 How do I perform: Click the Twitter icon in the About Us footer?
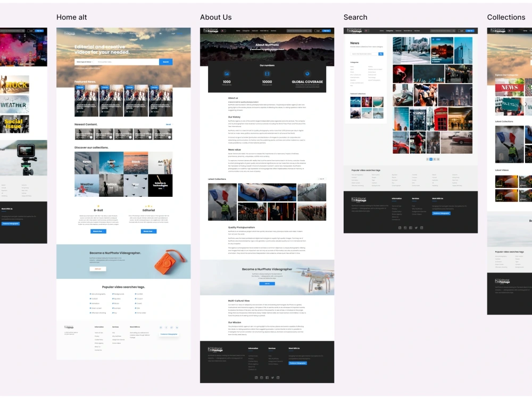pyautogui.click(x=272, y=378)
